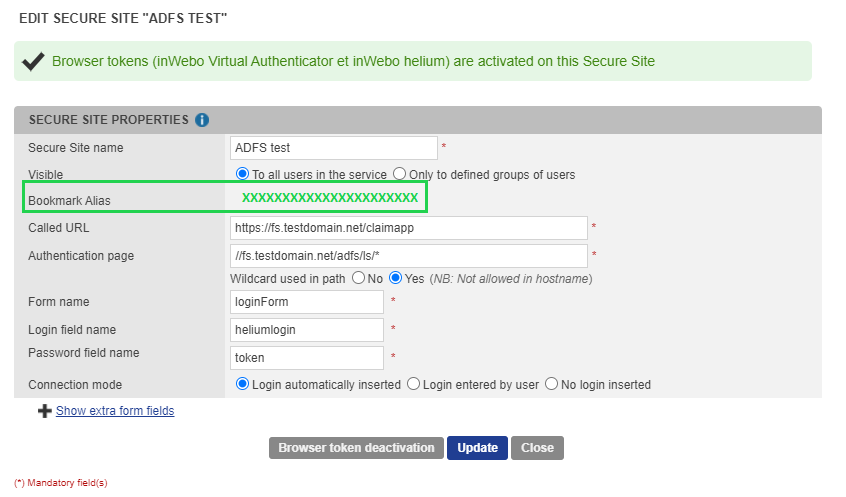
Task: Click the Password field name input
Action: click(307, 357)
